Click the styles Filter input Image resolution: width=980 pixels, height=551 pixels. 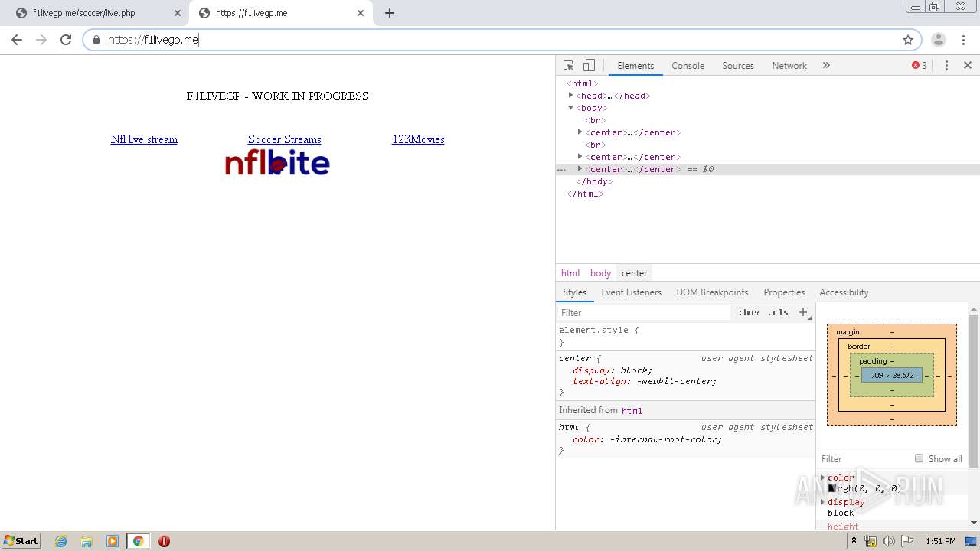[x=645, y=312]
